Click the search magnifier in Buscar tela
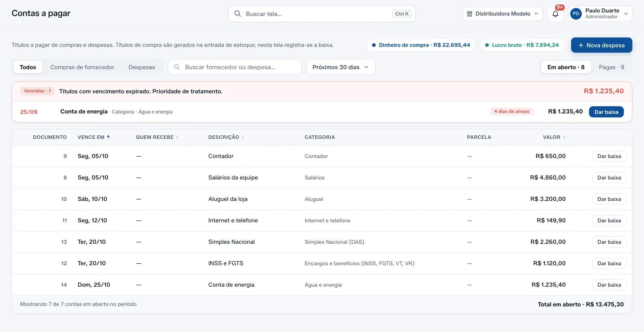 pyautogui.click(x=237, y=14)
